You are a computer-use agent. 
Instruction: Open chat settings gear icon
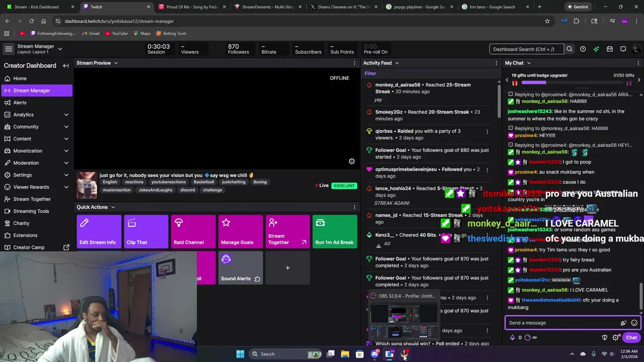click(615, 337)
